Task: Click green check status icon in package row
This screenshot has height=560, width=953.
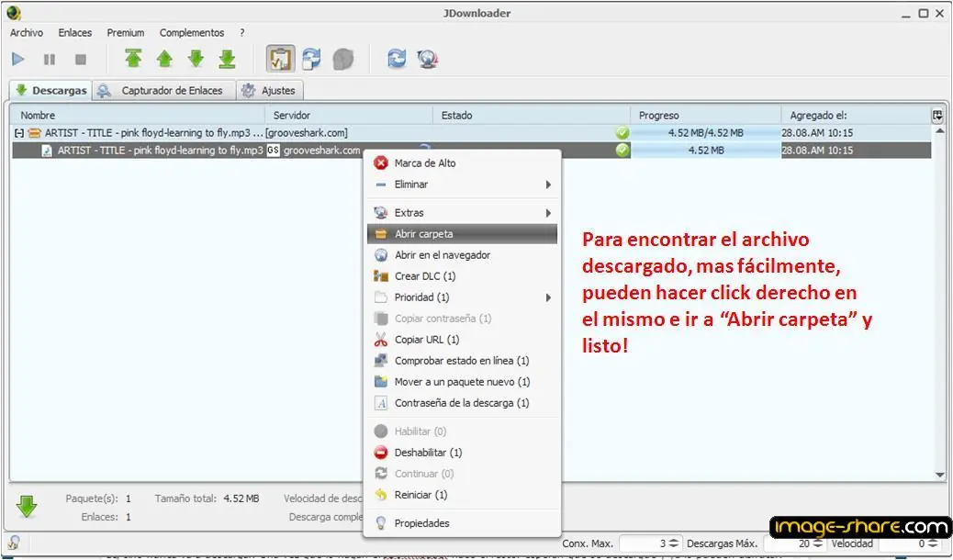Action: tap(622, 132)
